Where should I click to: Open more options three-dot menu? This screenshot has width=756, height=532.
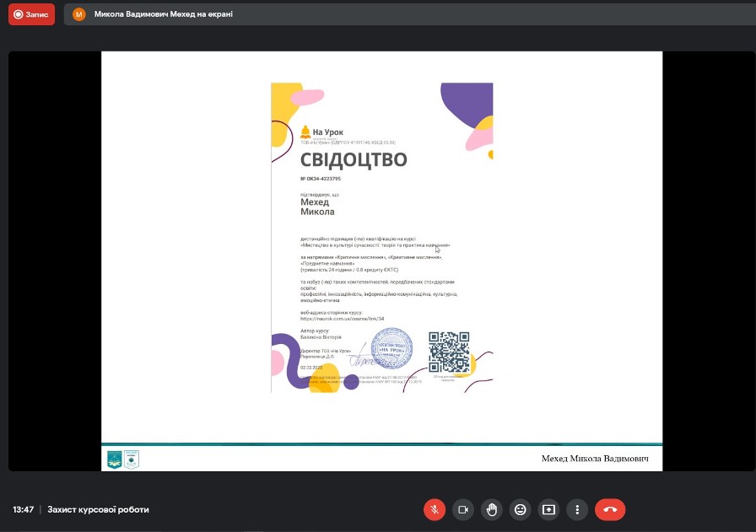[x=577, y=509]
